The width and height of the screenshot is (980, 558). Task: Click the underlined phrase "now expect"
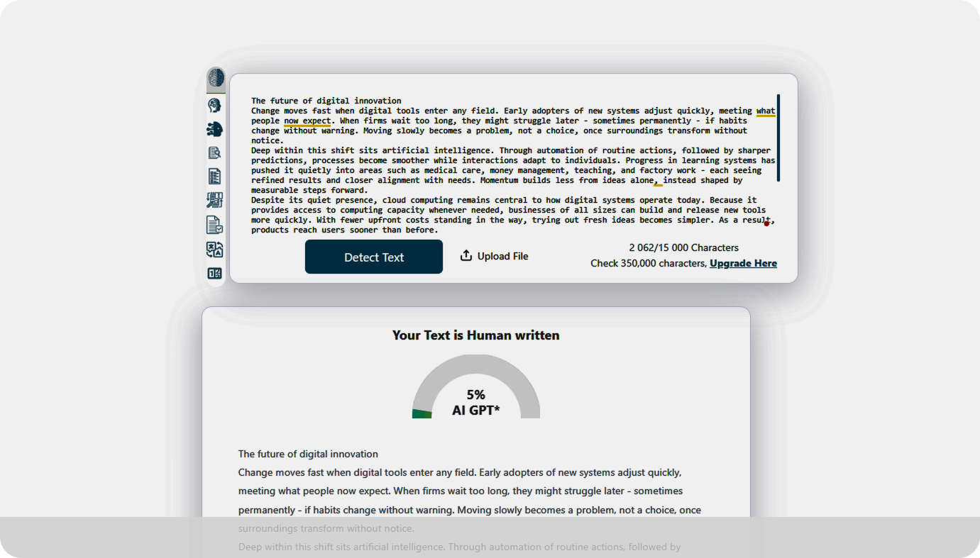[307, 121]
